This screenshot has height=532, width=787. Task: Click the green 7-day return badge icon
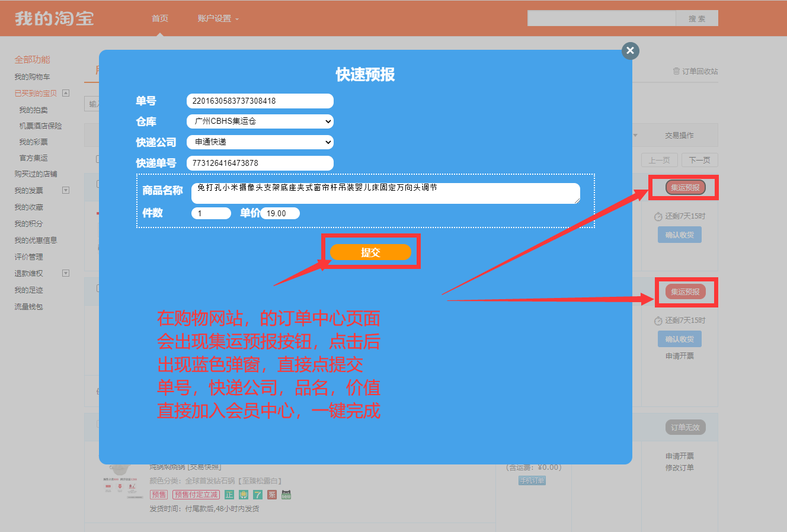(x=258, y=495)
